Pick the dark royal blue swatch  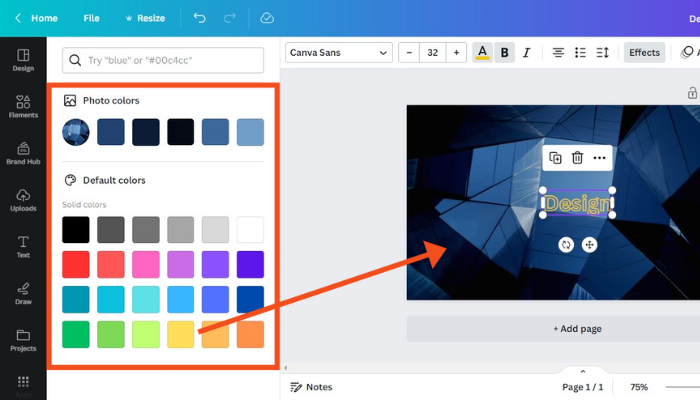pos(250,299)
